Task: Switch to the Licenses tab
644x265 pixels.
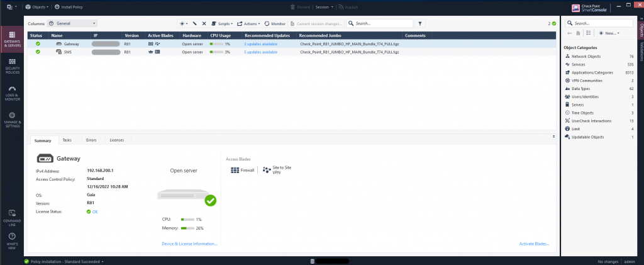Action: point(116,140)
